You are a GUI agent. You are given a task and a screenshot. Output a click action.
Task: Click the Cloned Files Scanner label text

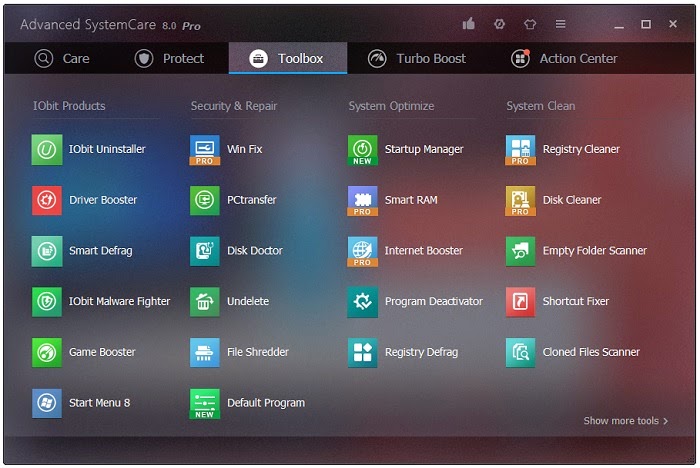click(591, 352)
